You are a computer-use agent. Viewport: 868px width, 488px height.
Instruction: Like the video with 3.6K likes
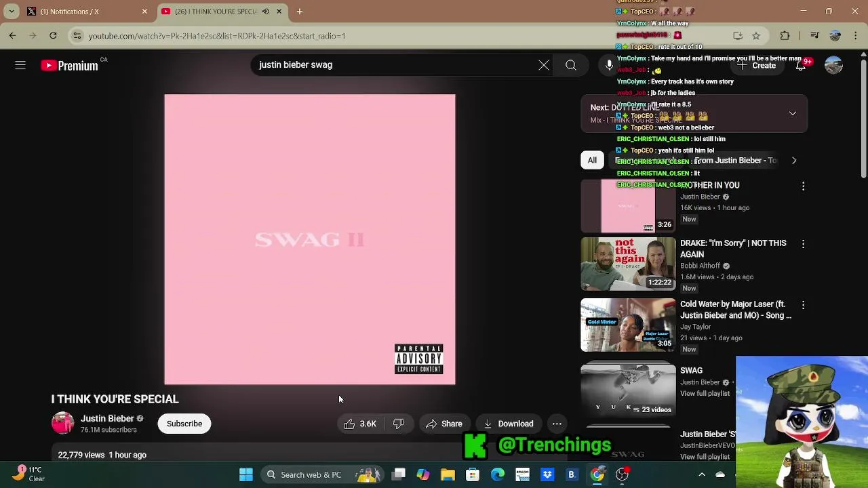pos(360,424)
